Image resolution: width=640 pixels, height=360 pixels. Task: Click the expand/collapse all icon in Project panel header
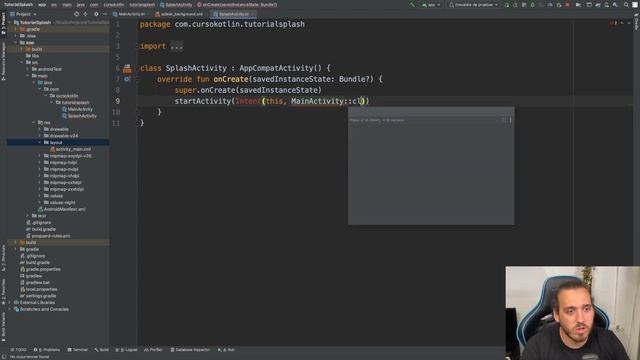pos(85,14)
